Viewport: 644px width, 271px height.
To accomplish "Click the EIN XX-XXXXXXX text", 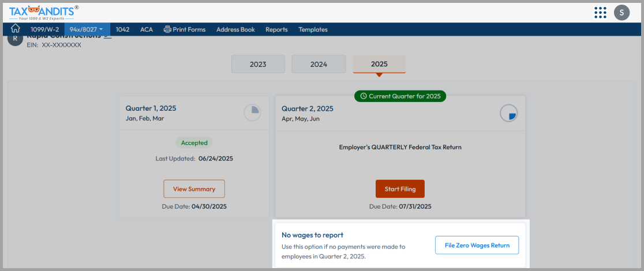I will (54, 45).
